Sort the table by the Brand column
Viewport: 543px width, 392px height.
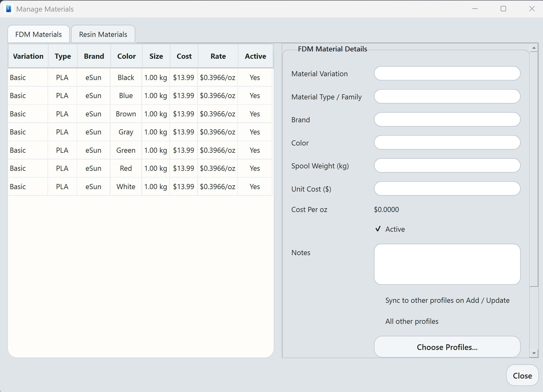[94, 56]
